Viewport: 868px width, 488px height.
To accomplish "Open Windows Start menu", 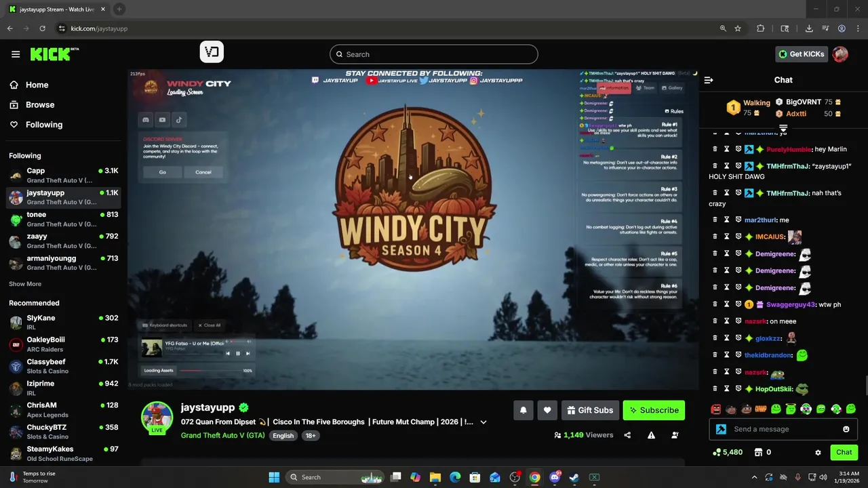I will [x=274, y=477].
